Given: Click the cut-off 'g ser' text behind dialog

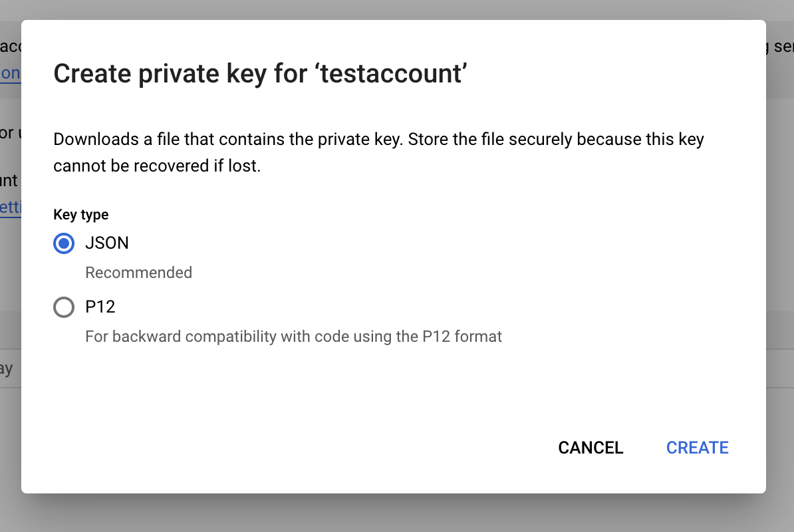Looking at the screenshot, I should pyautogui.click(x=779, y=47).
